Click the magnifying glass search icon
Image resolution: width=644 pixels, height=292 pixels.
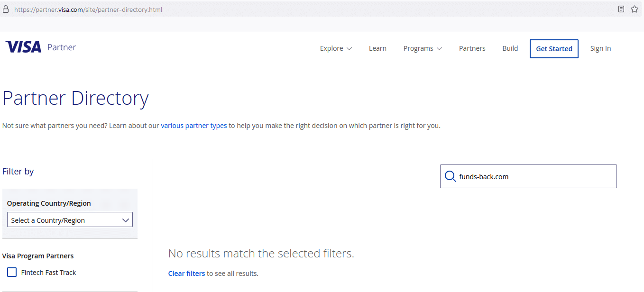point(451,177)
